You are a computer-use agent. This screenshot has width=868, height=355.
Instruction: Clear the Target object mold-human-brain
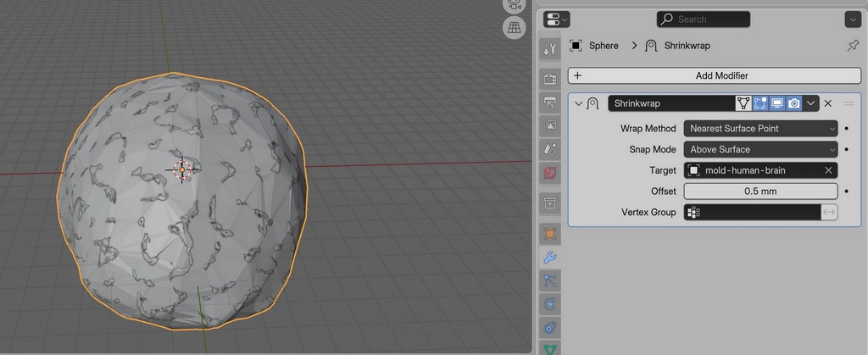coord(828,170)
